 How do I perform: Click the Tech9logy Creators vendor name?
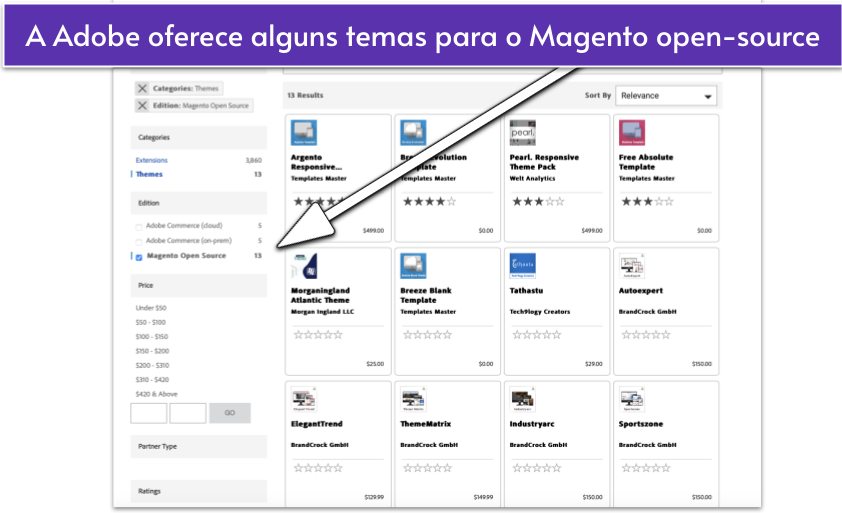(540, 312)
